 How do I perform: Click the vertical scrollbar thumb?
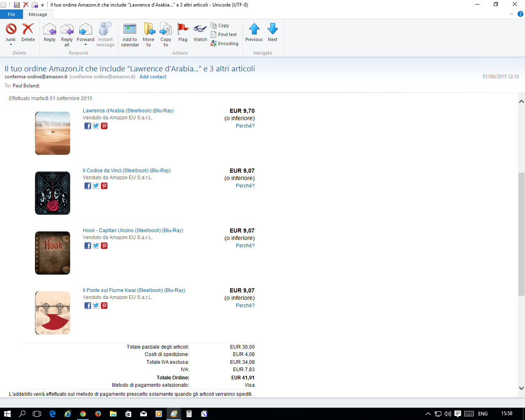521,234
